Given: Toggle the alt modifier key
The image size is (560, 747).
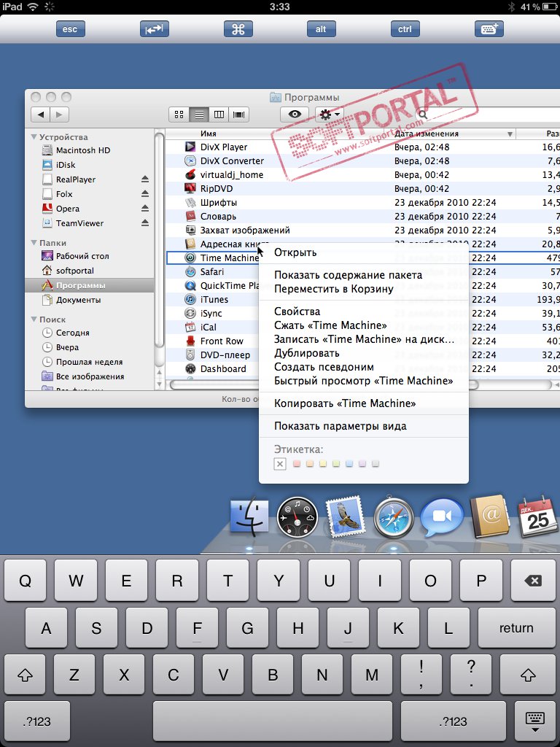Looking at the screenshot, I should point(321,29).
